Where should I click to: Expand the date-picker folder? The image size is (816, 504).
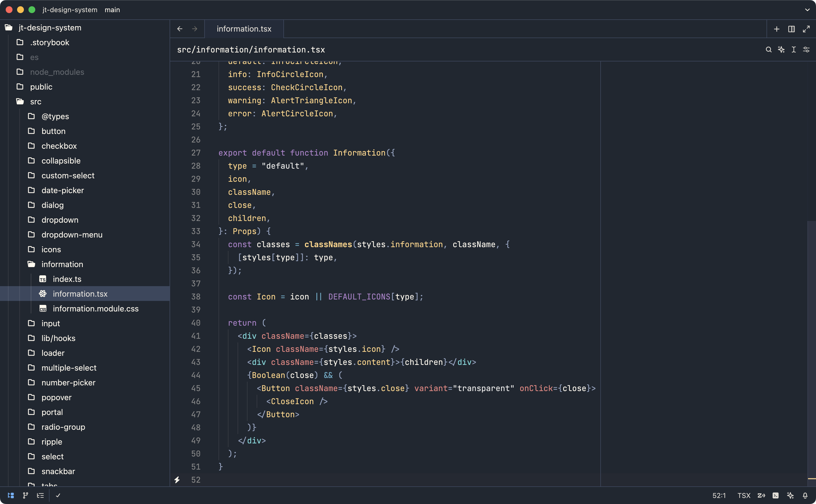pyautogui.click(x=85, y=190)
